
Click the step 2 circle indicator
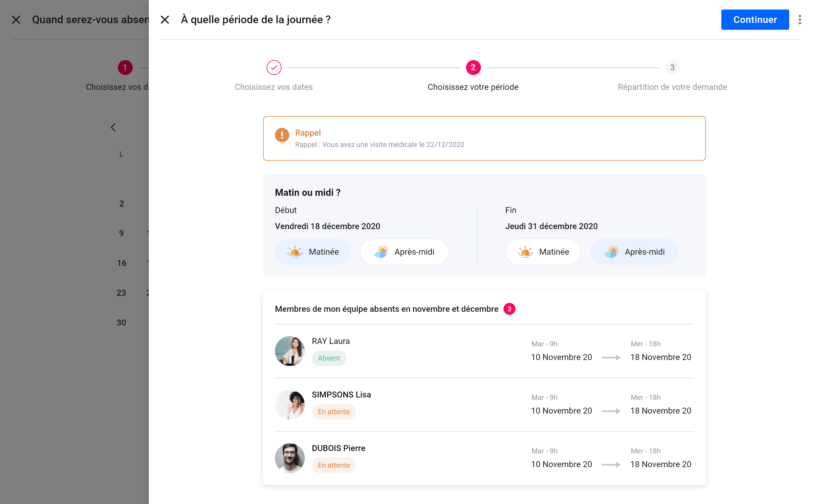473,68
